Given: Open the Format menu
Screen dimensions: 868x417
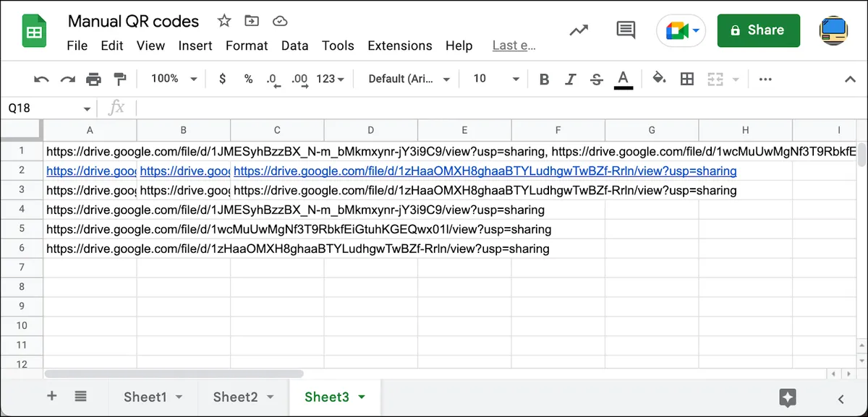Looking at the screenshot, I should [247, 46].
